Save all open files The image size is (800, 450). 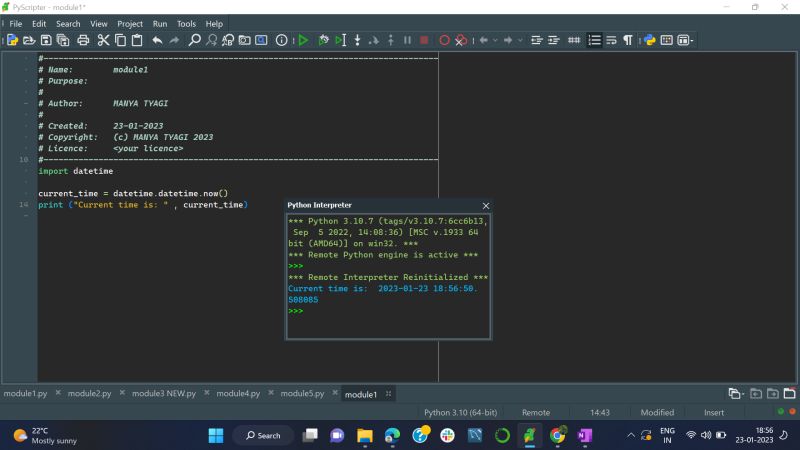pyautogui.click(x=63, y=40)
